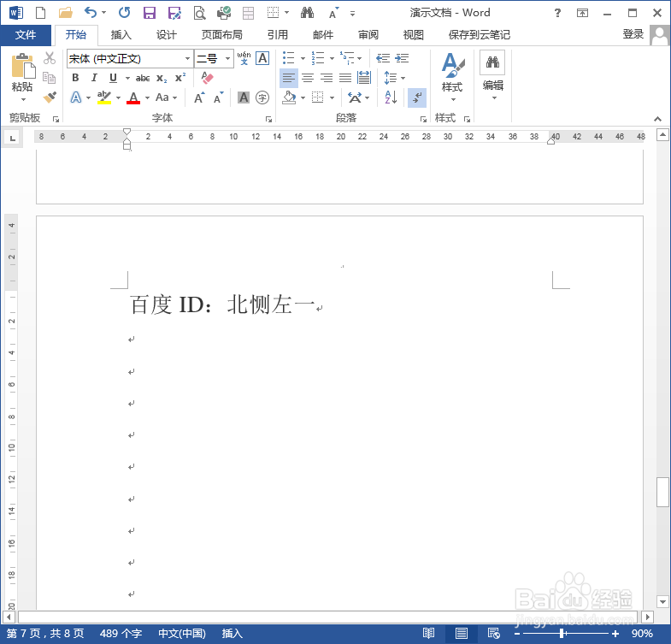671x644 pixels.
Task: Cut selection with the scissors icon
Action: (50, 58)
